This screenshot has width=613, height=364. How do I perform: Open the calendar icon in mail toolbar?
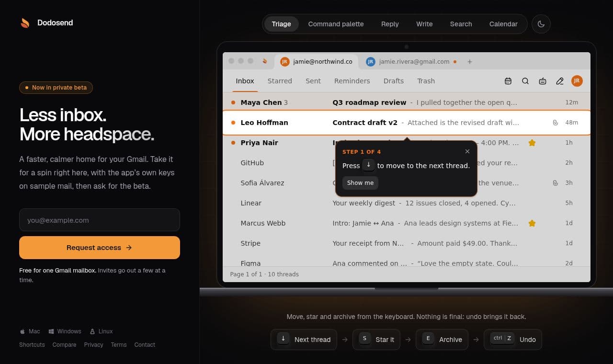pyautogui.click(x=508, y=81)
